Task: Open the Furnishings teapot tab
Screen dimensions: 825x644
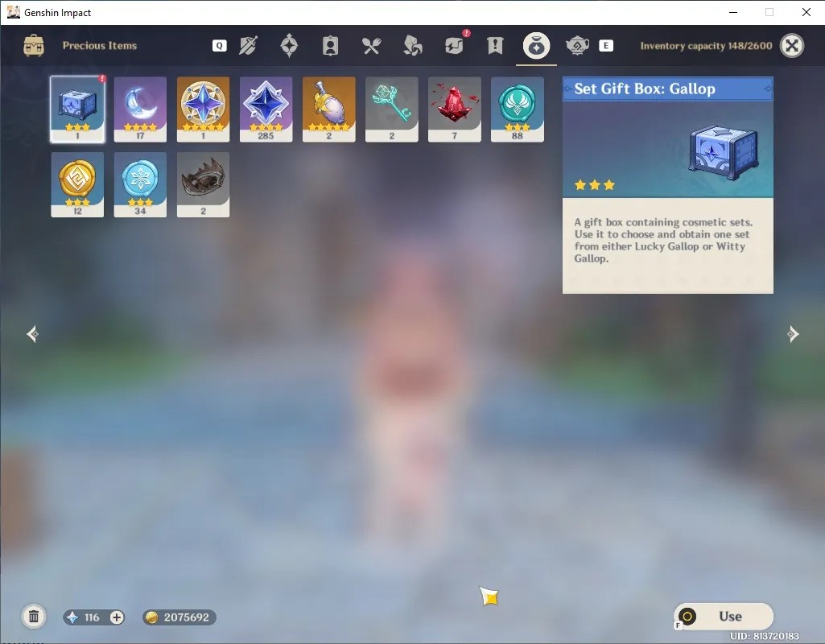Action: pos(577,46)
